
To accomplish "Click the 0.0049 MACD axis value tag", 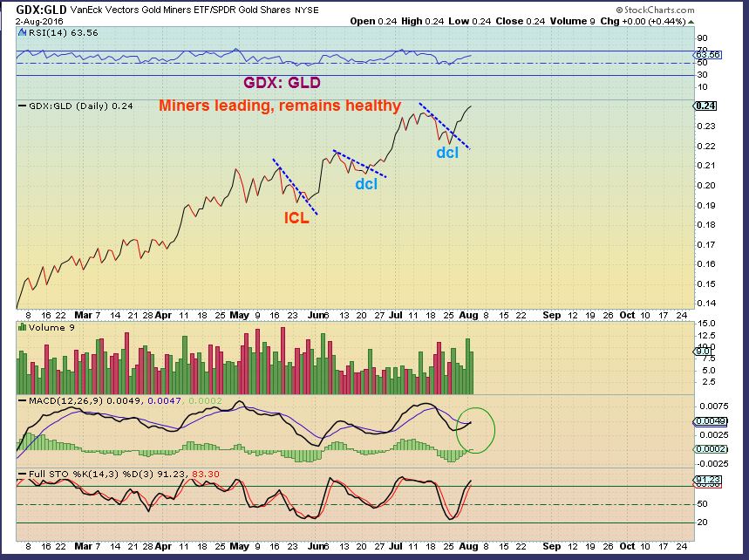I will coord(712,421).
